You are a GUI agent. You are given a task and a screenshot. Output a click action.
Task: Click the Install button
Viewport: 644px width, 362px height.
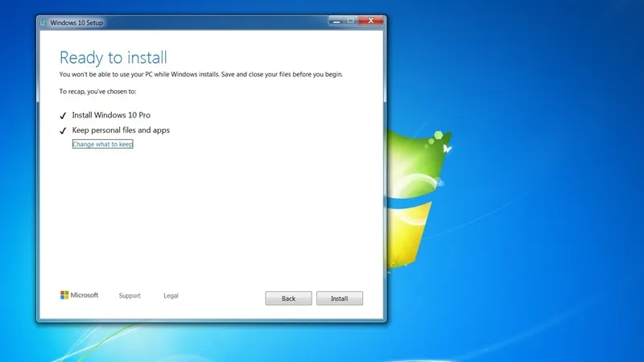(339, 298)
